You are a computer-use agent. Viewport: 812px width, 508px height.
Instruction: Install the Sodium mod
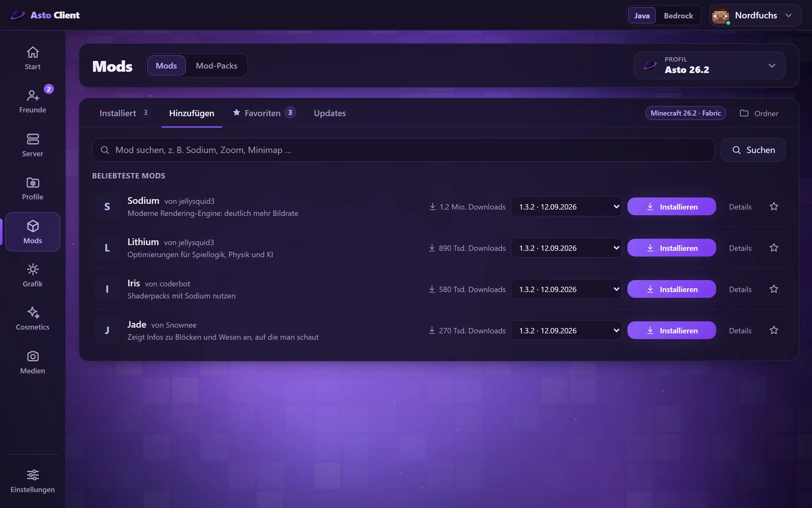point(671,206)
